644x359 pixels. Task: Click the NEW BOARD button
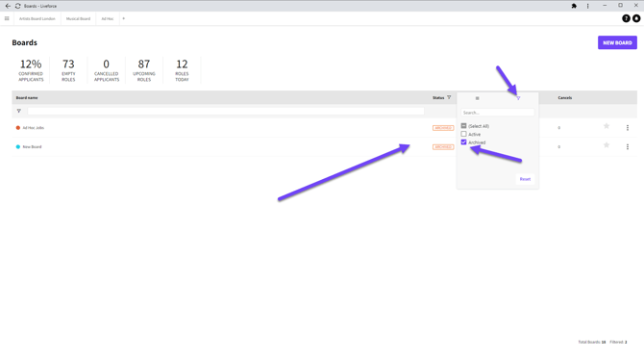point(617,42)
